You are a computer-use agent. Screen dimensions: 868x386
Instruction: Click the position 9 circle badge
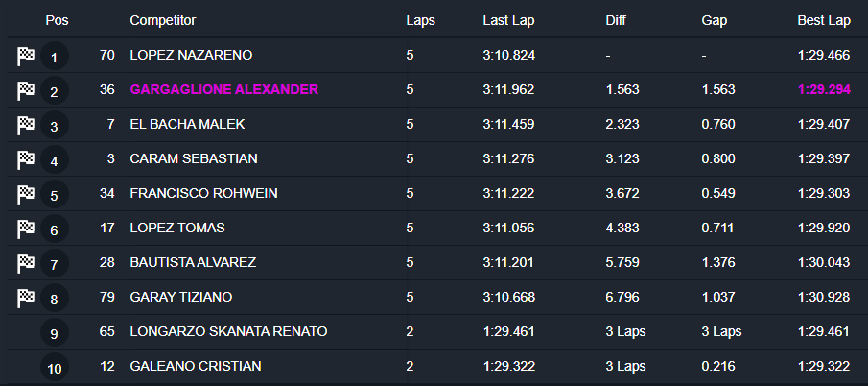coord(55,333)
